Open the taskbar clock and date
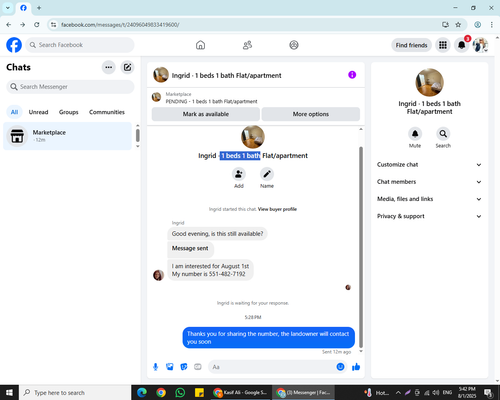500x400 pixels. pos(467,393)
